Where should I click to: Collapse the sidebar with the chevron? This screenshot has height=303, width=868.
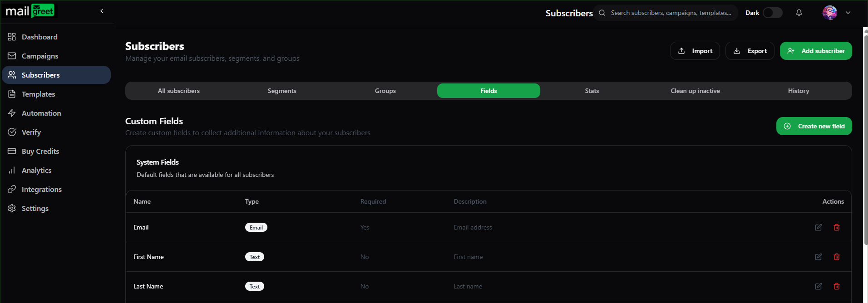(102, 11)
